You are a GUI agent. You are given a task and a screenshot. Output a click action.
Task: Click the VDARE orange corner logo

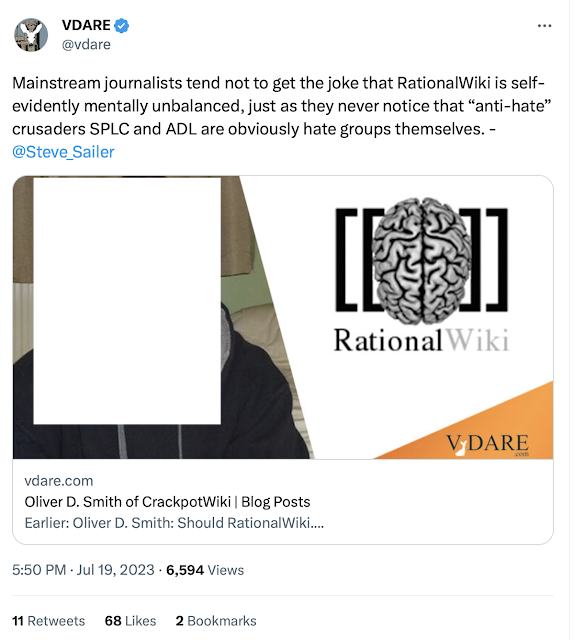point(487,444)
